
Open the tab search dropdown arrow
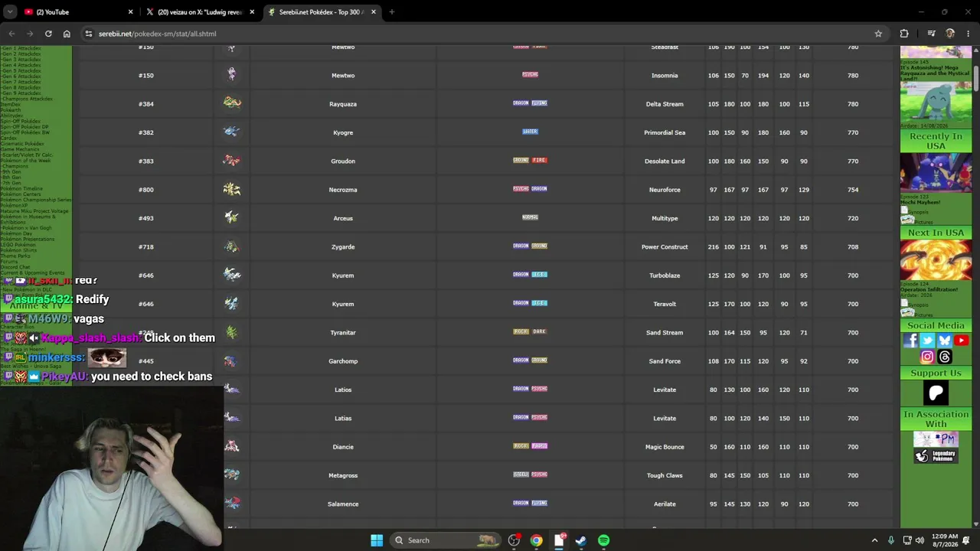[x=10, y=11]
